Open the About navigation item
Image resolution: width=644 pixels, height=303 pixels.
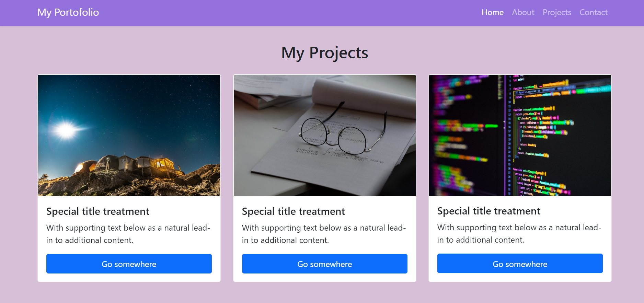click(523, 12)
